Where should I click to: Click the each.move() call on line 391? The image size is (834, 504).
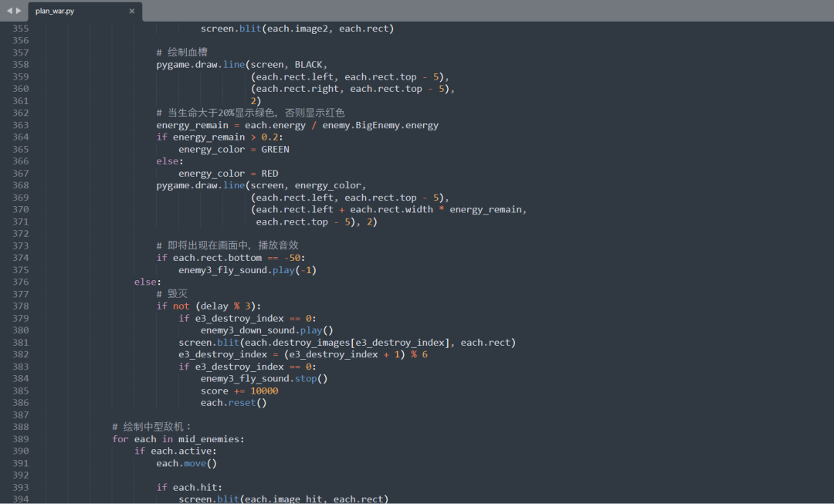coord(188,462)
